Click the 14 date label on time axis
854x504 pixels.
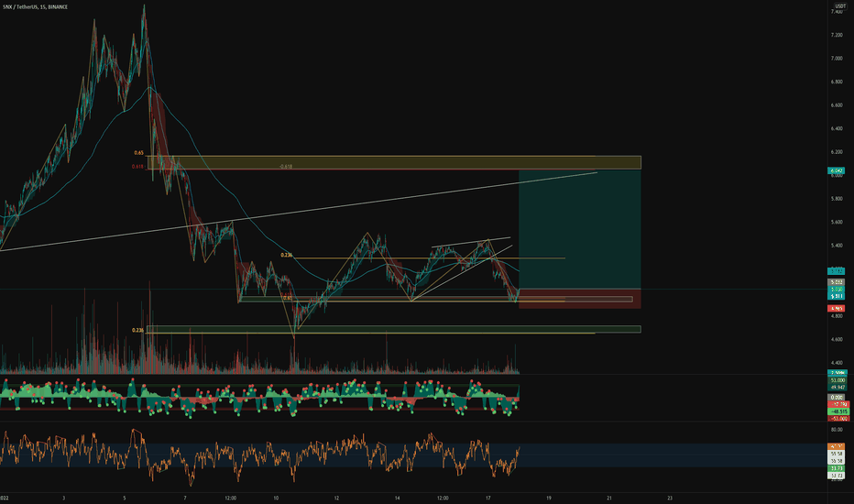pos(397,498)
